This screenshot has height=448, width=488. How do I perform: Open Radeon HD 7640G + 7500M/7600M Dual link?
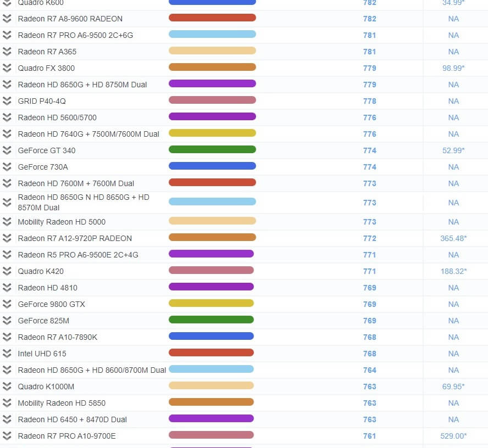coord(88,134)
